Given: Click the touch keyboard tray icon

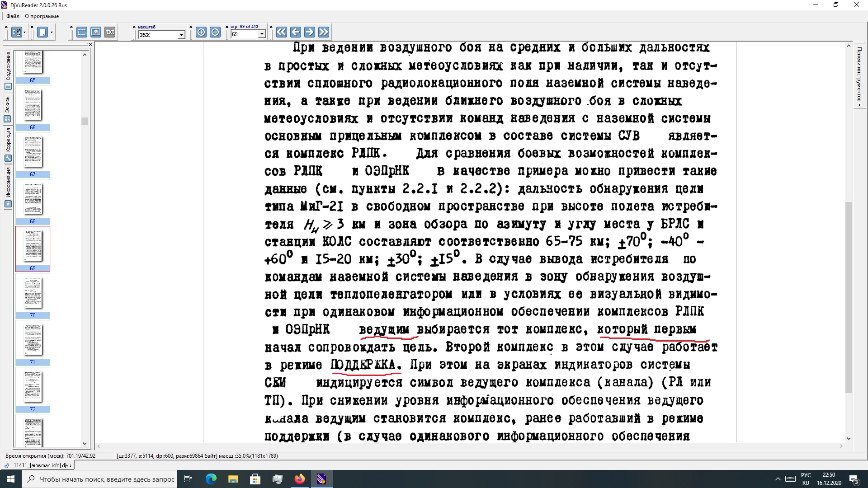Looking at the screenshot, I should [790, 479].
